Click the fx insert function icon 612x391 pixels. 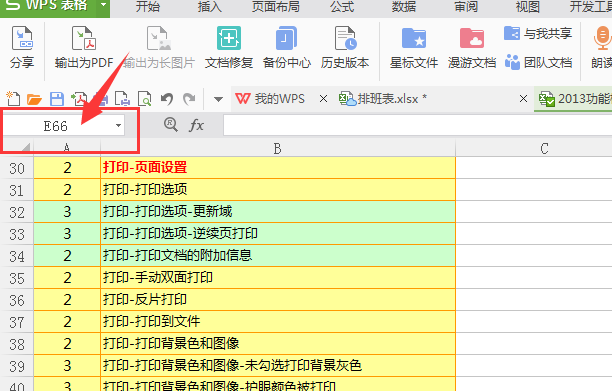[196, 125]
